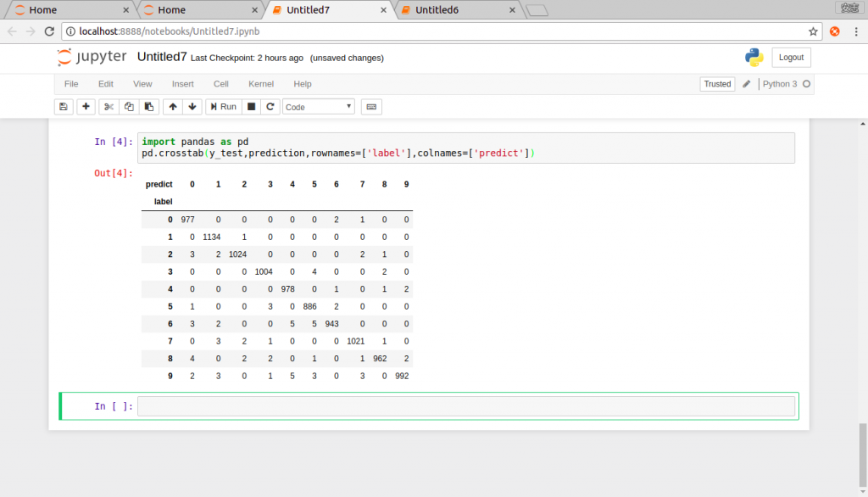Click the value 978 in the table
Screen dimensions: 868x497
click(x=288, y=288)
